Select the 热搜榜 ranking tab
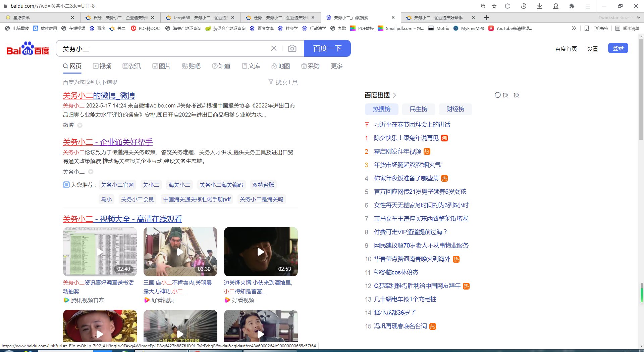This screenshot has height=352, width=644. click(381, 109)
